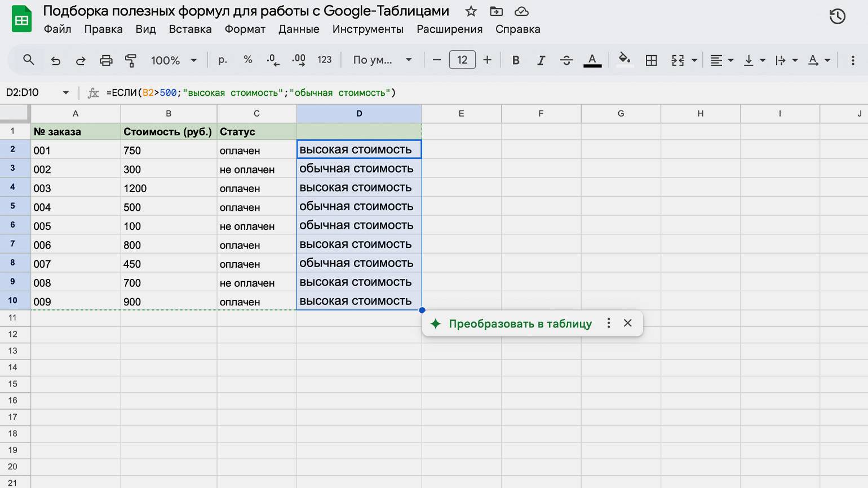Select the Статус header cell
868x488 pixels.
[x=256, y=131]
